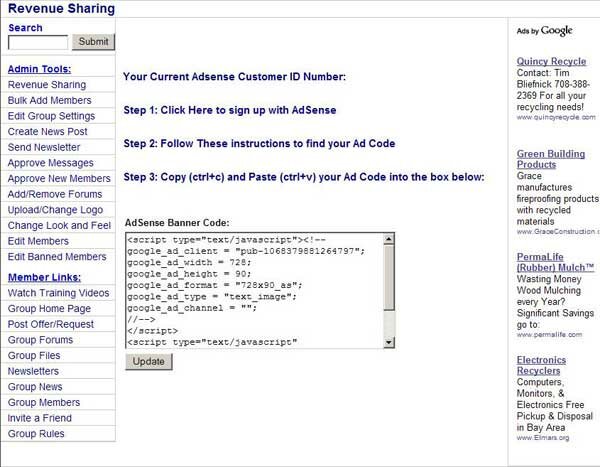Click the Update button
Image resolution: width=600 pixels, height=467 pixels.
(x=149, y=362)
